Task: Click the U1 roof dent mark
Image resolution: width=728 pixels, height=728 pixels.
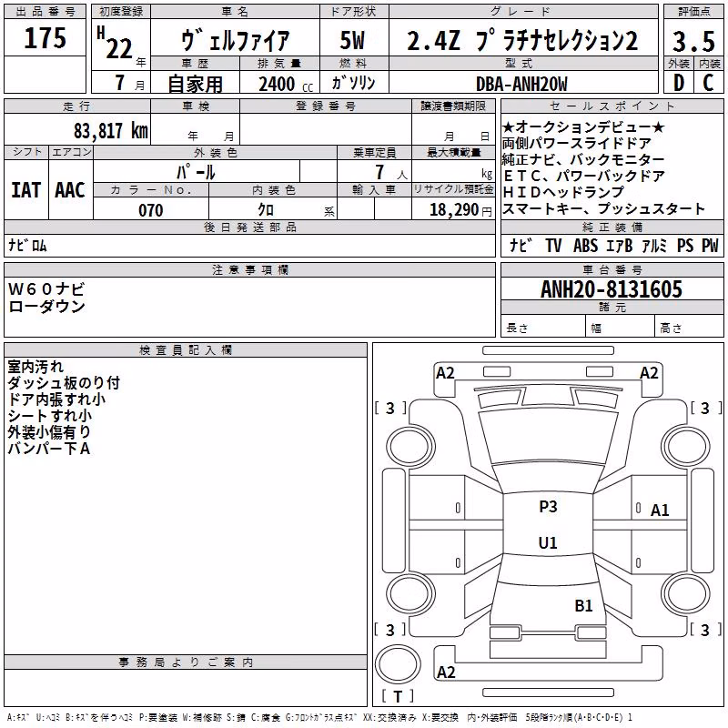Action: pyautogui.click(x=548, y=542)
